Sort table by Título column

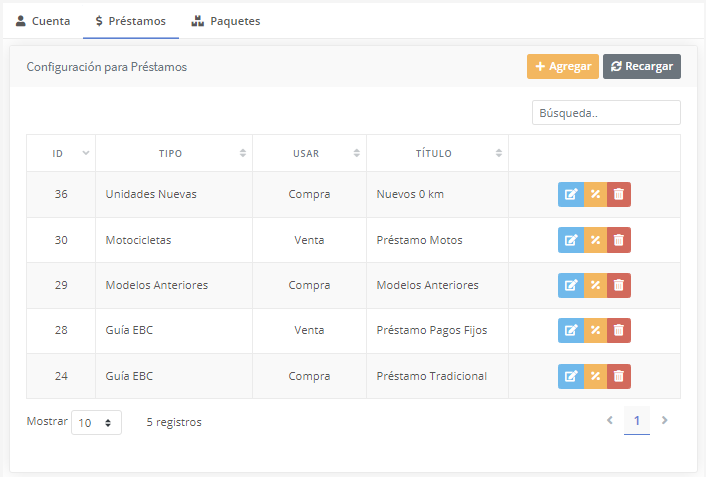[436, 153]
